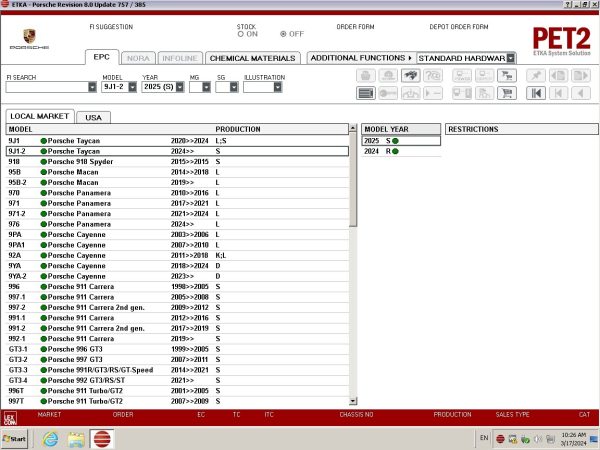Click the greyed step-back bar-arrow icon
The width and height of the screenshot is (600, 450).
pos(558,93)
